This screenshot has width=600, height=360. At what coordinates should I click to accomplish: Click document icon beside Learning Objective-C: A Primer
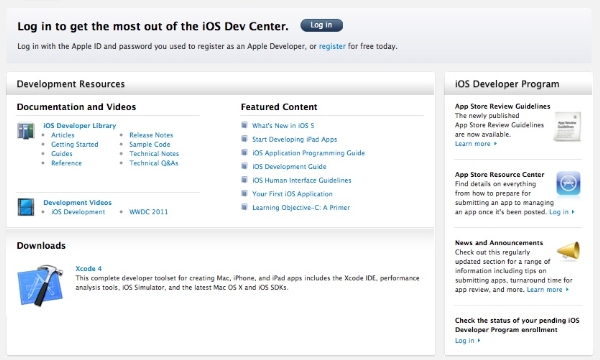tap(244, 207)
